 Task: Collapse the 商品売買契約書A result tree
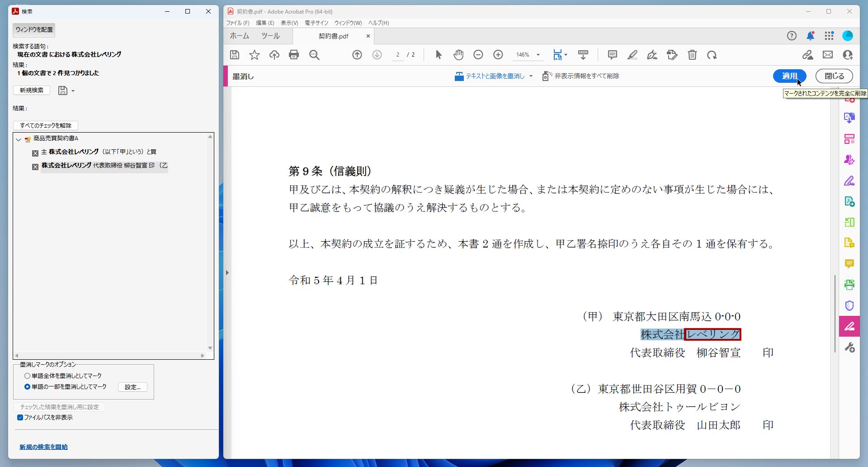(x=19, y=139)
